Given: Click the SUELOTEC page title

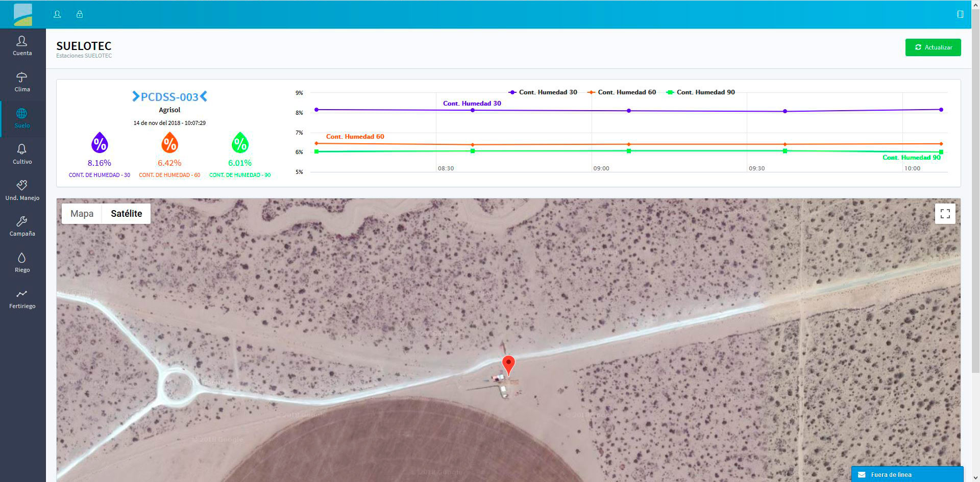Looking at the screenshot, I should 84,46.
